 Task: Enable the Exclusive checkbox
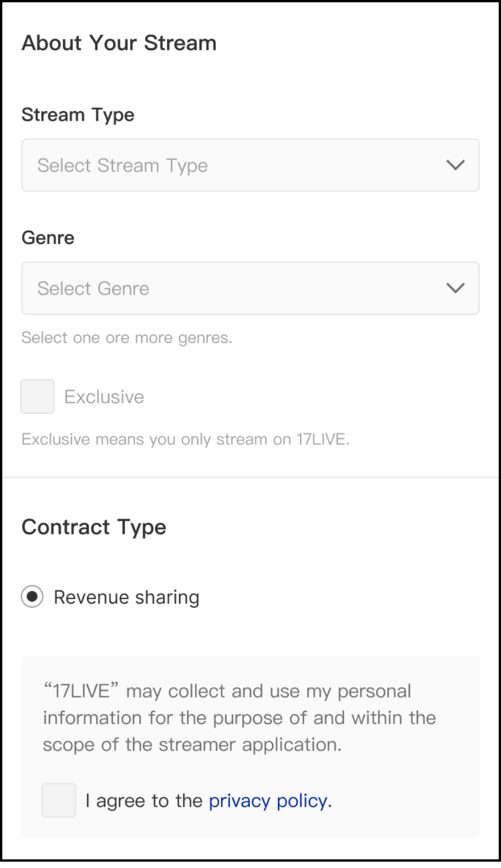pyautogui.click(x=37, y=396)
